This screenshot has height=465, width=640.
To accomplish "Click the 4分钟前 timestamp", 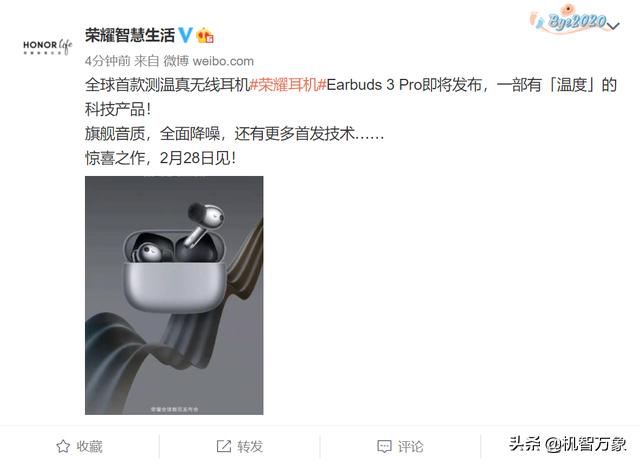I will [107, 61].
